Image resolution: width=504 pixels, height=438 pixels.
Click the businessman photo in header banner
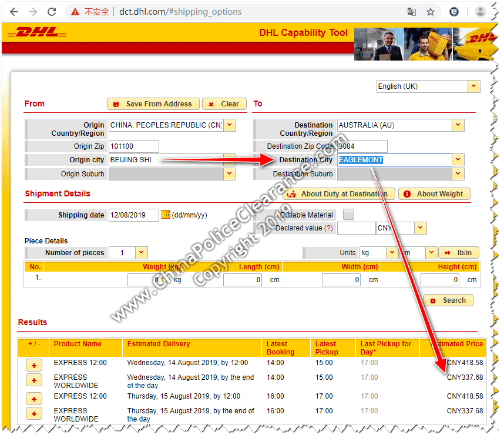(379, 44)
